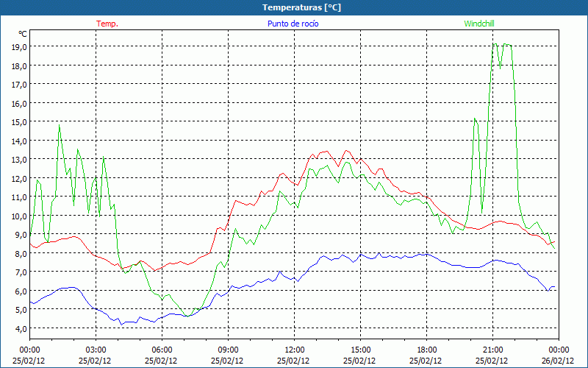Click the '12:00' time axis label

click(x=295, y=350)
